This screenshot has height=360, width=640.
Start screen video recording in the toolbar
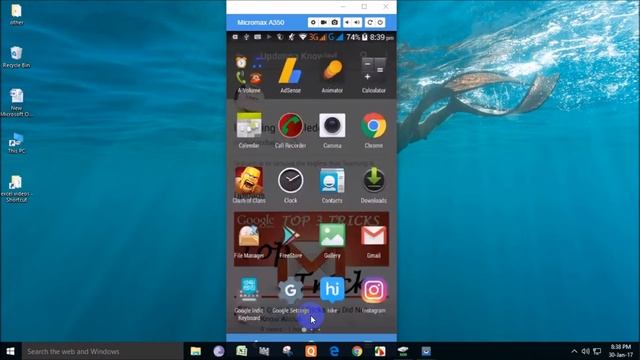coord(324,22)
